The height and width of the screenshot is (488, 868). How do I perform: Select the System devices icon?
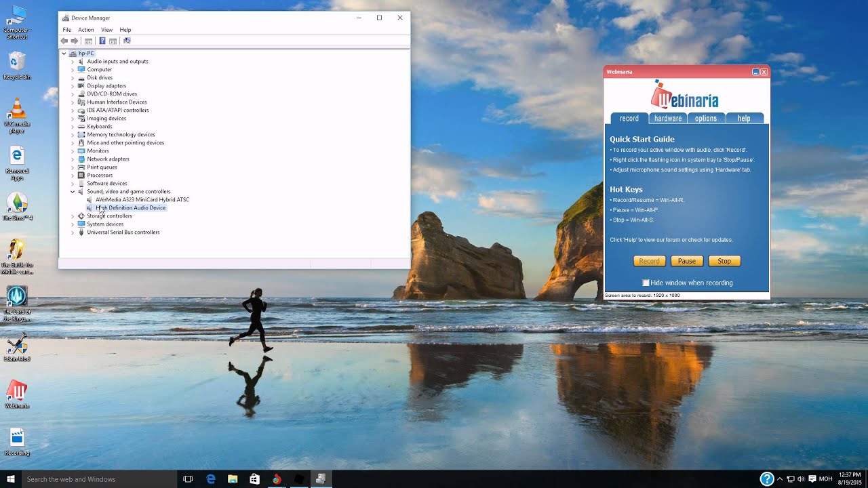(x=81, y=224)
